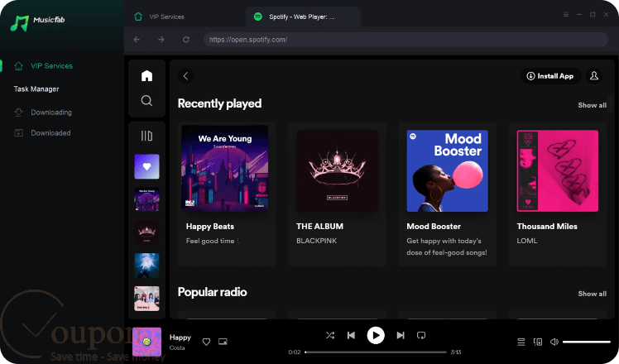Image resolution: width=619 pixels, height=364 pixels.
Task: Select VIP Services in Musicfab sidebar
Action: click(51, 66)
